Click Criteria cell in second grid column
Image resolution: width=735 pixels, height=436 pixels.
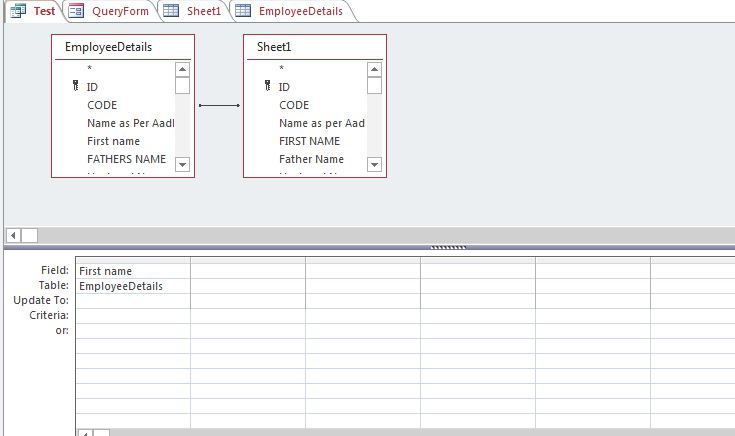248,316
